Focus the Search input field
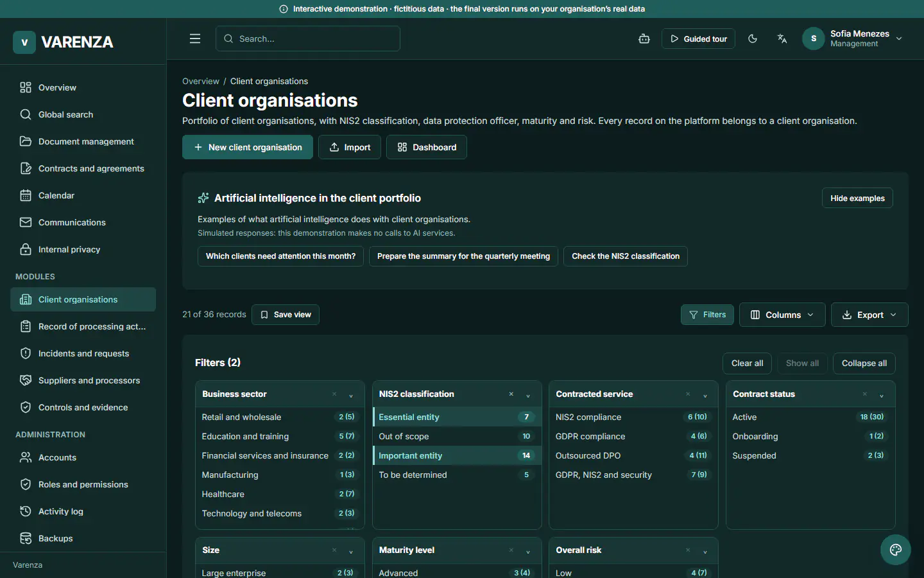Image resolution: width=924 pixels, height=578 pixels. (308, 39)
